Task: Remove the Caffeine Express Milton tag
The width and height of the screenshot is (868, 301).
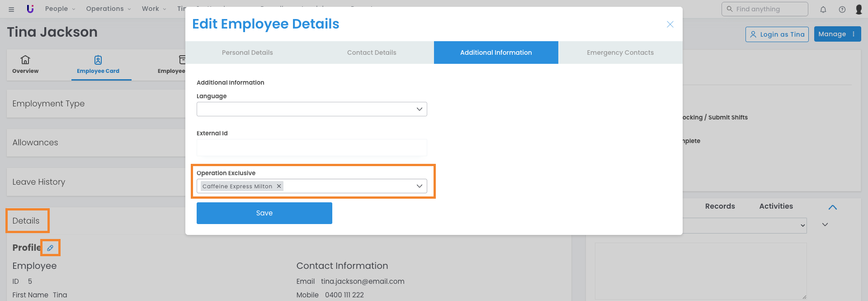Action: (279, 186)
